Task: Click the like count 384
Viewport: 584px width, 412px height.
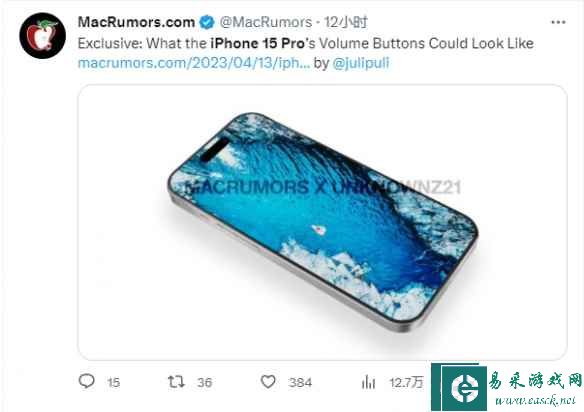Action: point(300,383)
